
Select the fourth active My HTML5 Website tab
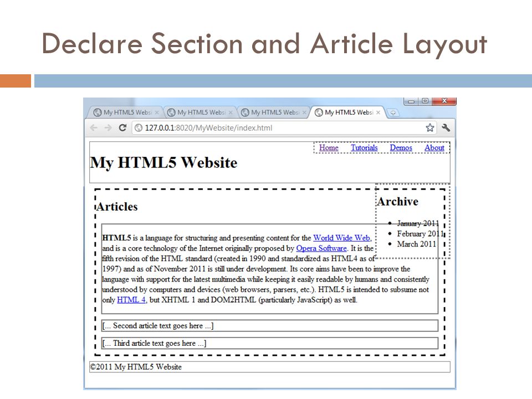(348, 112)
